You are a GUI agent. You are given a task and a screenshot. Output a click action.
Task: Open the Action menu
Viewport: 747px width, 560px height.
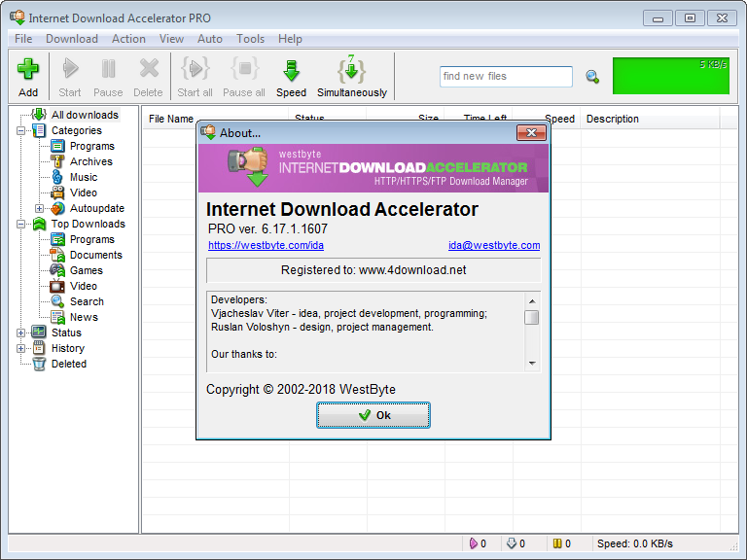tap(128, 39)
